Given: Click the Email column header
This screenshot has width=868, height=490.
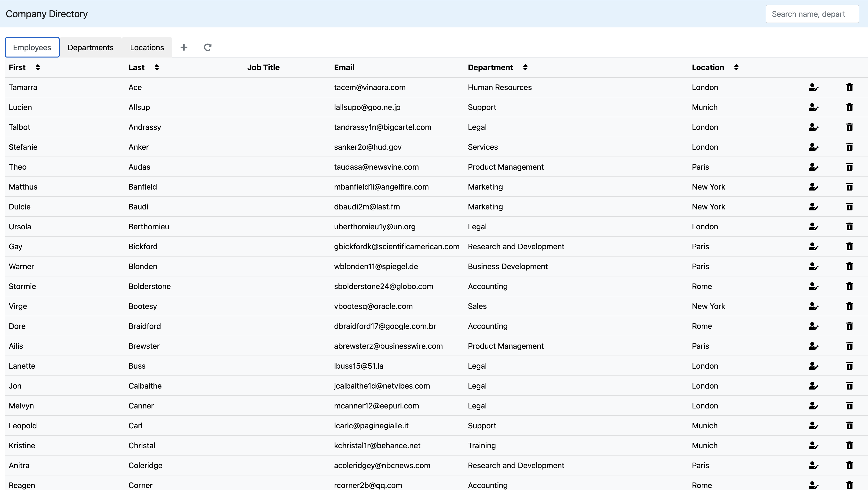Looking at the screenshot, I should tap(344, 67).
